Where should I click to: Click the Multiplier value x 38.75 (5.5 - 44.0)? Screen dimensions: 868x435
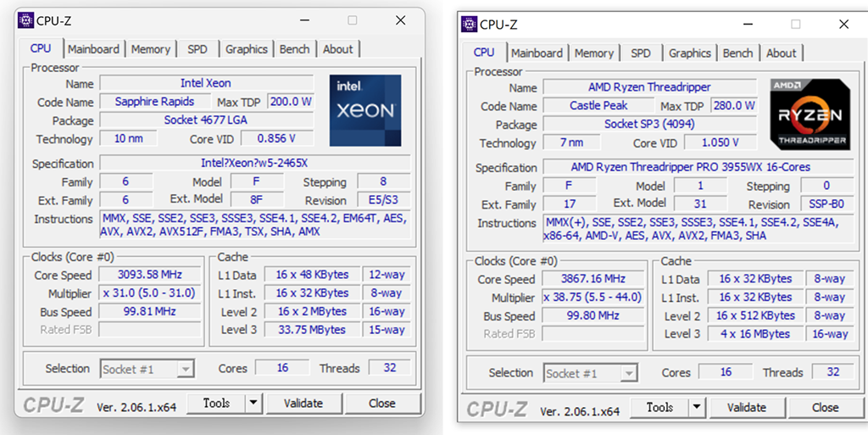(593, 297)
